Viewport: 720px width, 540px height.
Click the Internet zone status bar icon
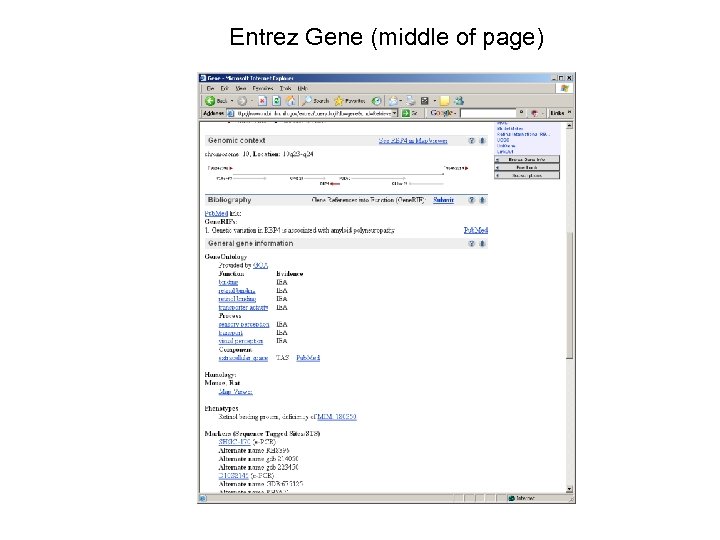pos(512,498)
